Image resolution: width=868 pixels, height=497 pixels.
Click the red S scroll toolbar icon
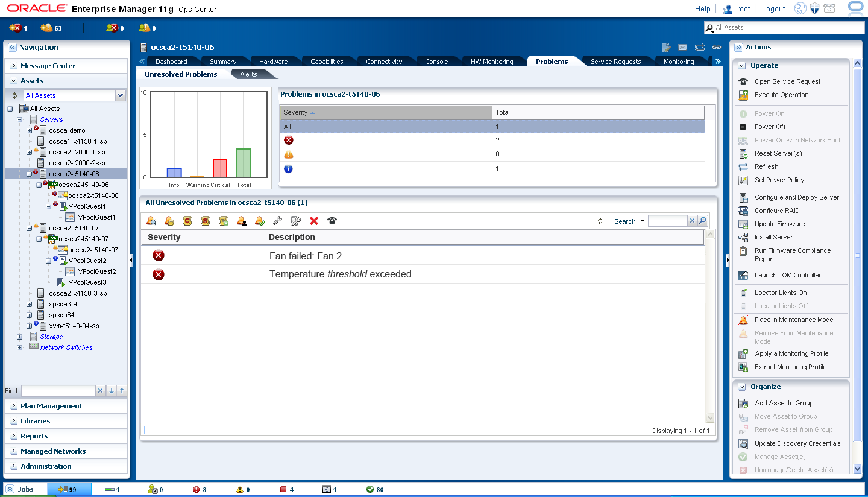(206, 221)
